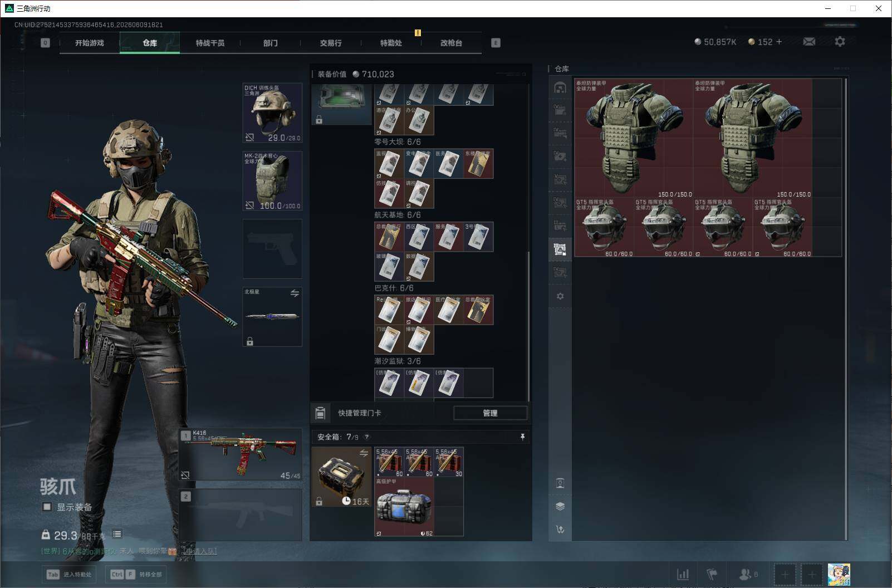
Task: Select the MK-2 tactical vest slot
Action: pos(273,181)
